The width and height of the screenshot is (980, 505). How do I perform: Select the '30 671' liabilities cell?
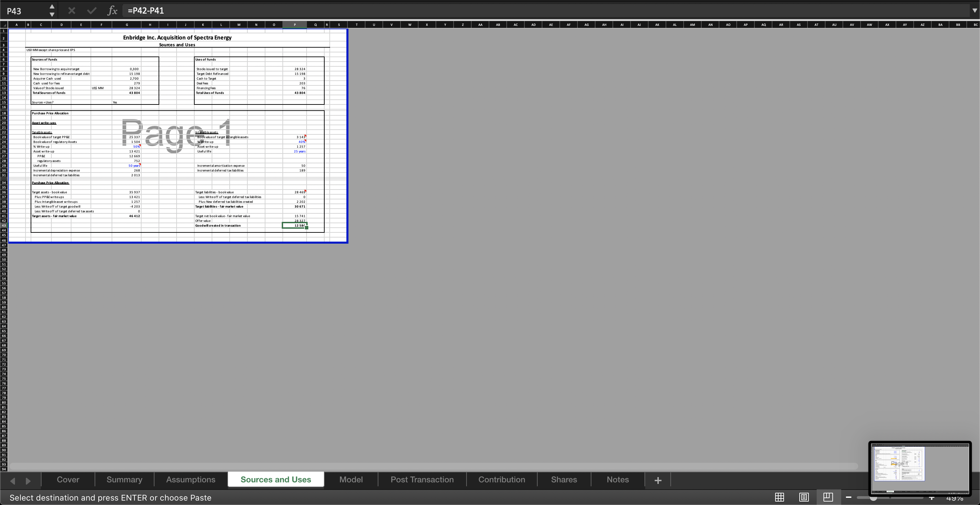click(x=300, y=206)
